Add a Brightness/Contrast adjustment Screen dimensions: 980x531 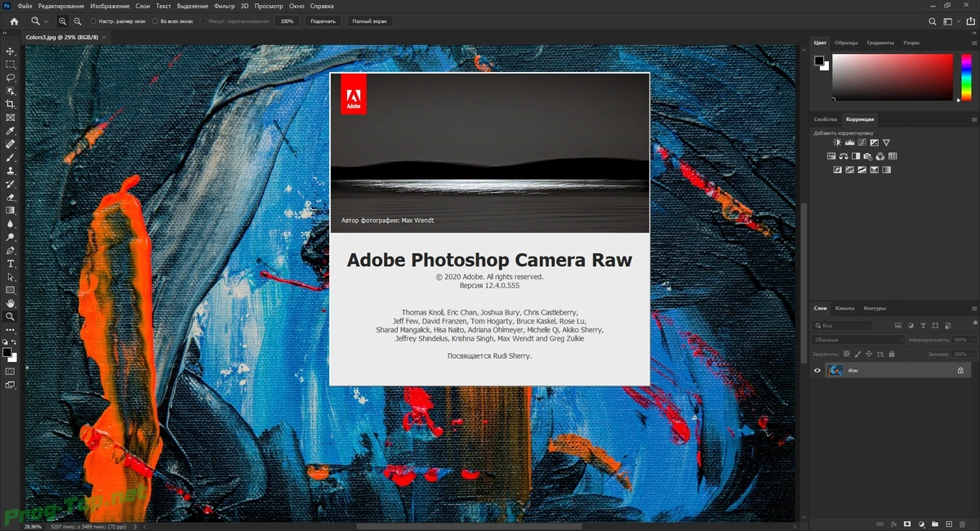[x=837, y=143]
